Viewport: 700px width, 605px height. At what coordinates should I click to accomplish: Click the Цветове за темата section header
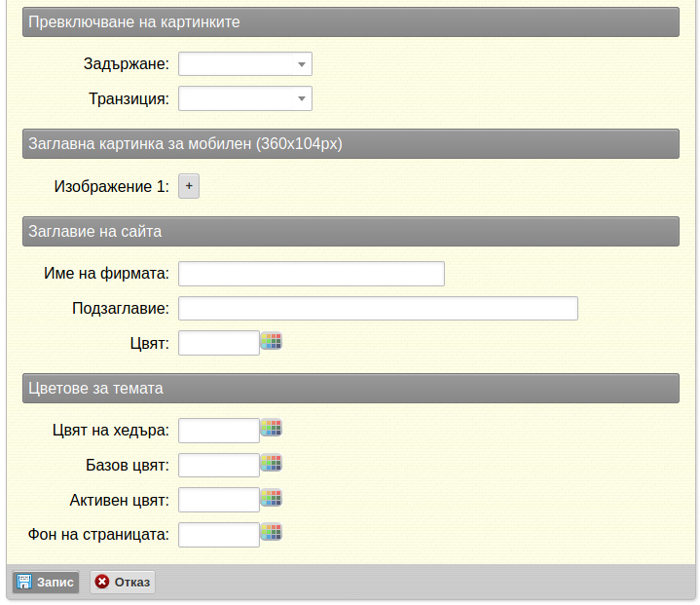click(350, 389)
